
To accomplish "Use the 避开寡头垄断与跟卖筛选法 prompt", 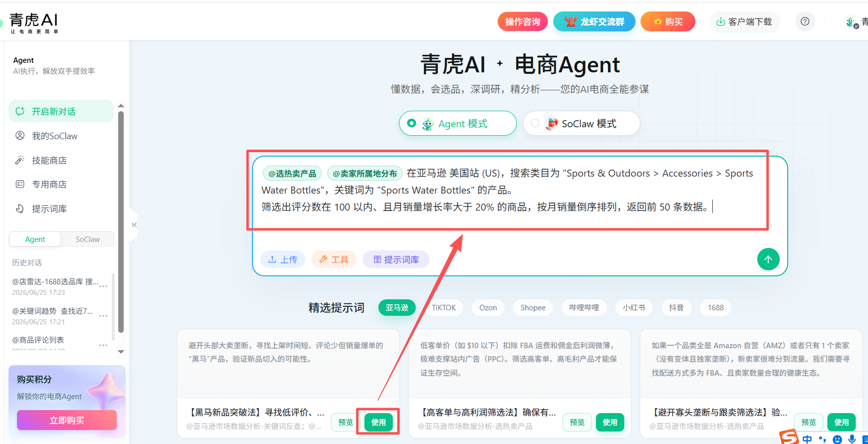I will tap(842, 422).
